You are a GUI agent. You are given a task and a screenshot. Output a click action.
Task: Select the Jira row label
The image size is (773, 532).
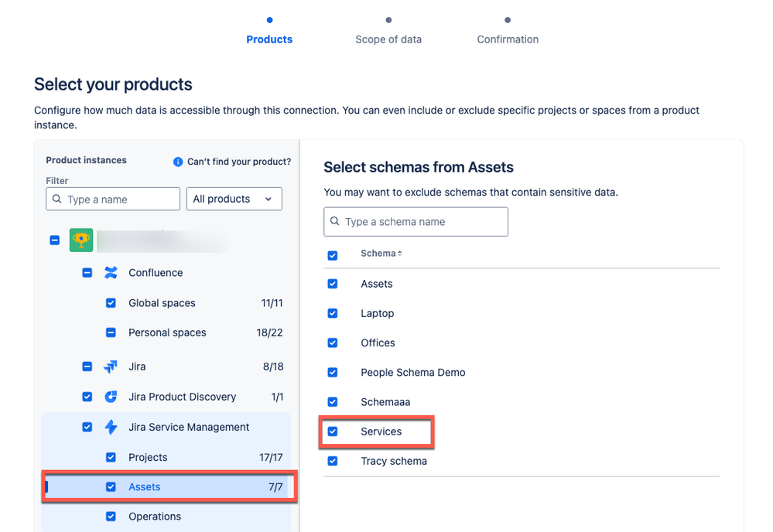pos(137,367)
